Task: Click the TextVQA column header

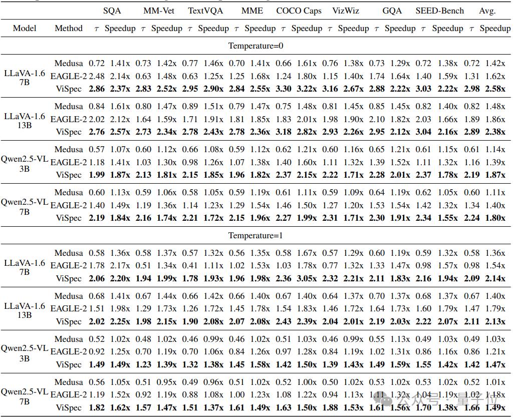Action: [205, 11]
